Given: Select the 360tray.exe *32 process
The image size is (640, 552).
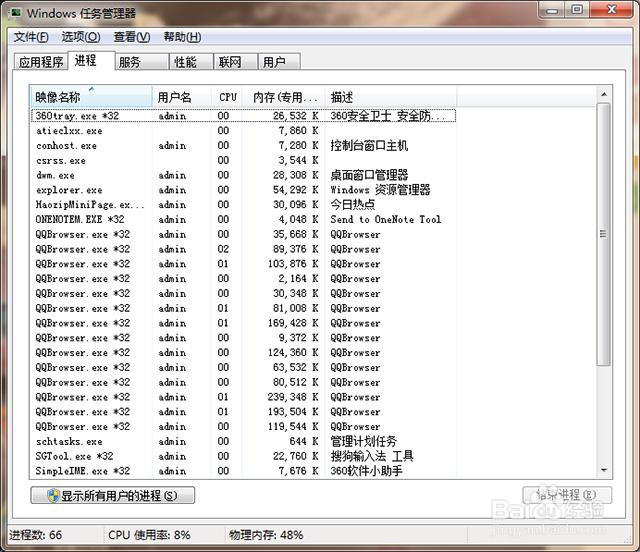Looking at the screenshot, I should coord(244,116).
